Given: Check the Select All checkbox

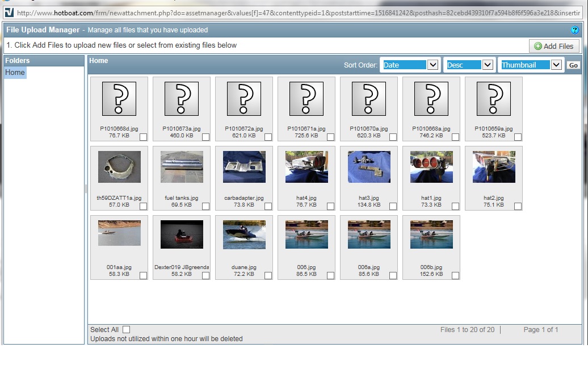Looking at the screenshot, I should 126,329.
